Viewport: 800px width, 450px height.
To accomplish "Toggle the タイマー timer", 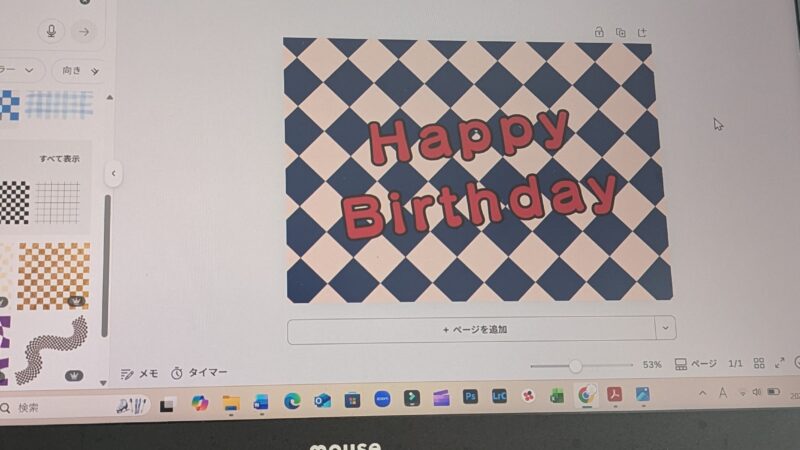I will (x=199, y=373).
